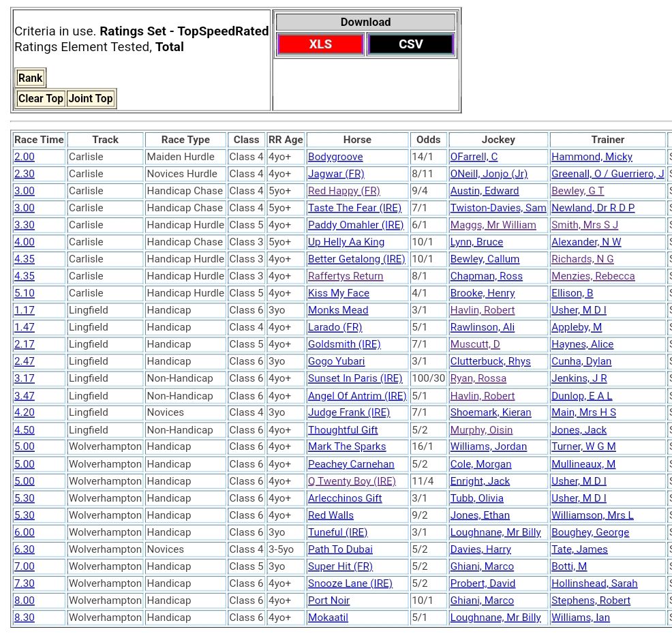Click the Clear Top button
The image size is (672, 640).
coord(40,98)
